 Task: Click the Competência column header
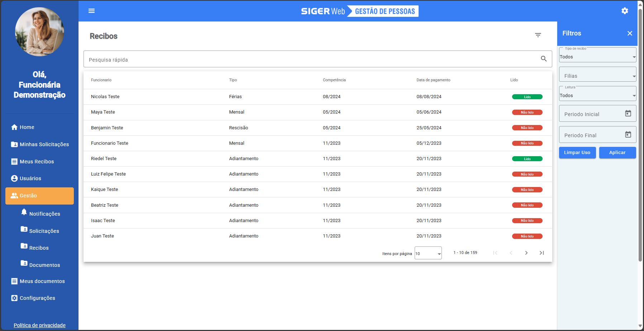(334, 80)
